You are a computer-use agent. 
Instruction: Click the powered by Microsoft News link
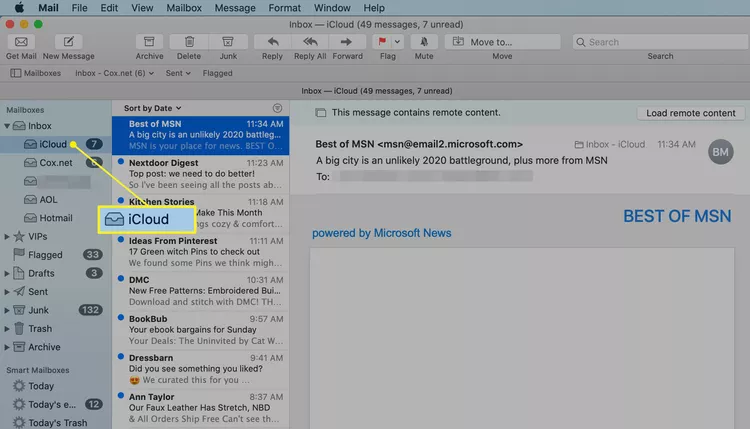[382, 233]
